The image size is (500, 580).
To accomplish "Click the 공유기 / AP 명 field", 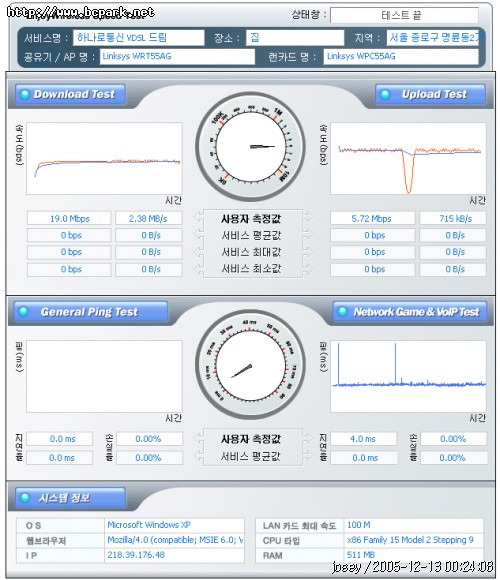I will coord(177,57).
